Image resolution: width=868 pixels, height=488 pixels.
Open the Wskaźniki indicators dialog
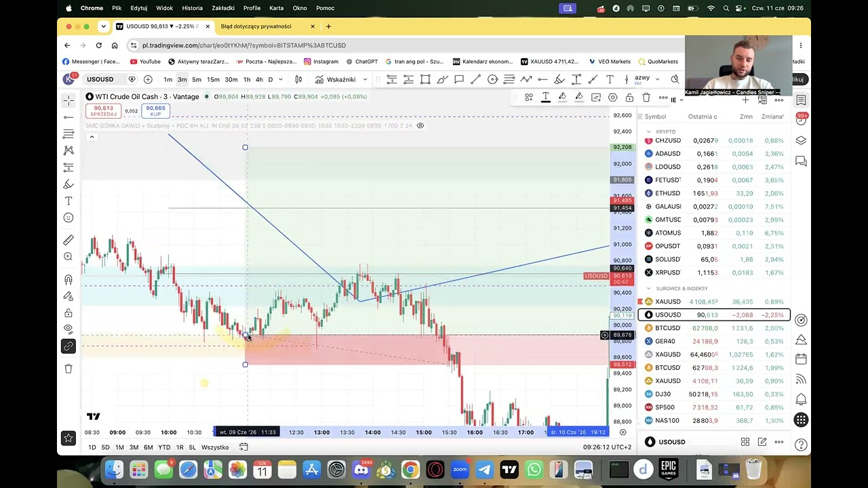(336, 79)
